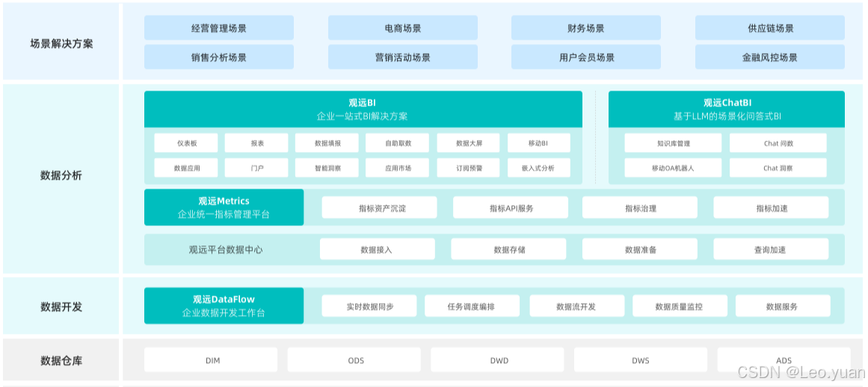Screen dimensions: 868x387
Task: Choose the 供应链场景 box
Action: pyautogui.click(x=770, y=28)
